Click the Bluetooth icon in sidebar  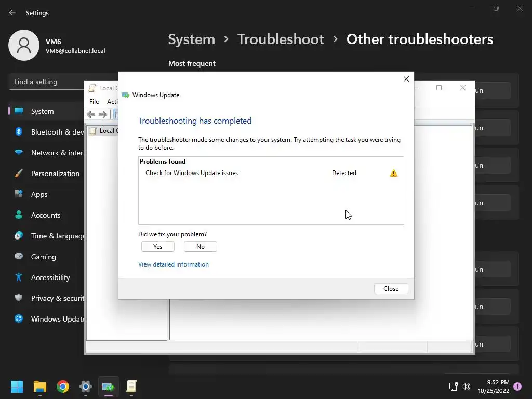pyautogui.click(x=19, y=131)
